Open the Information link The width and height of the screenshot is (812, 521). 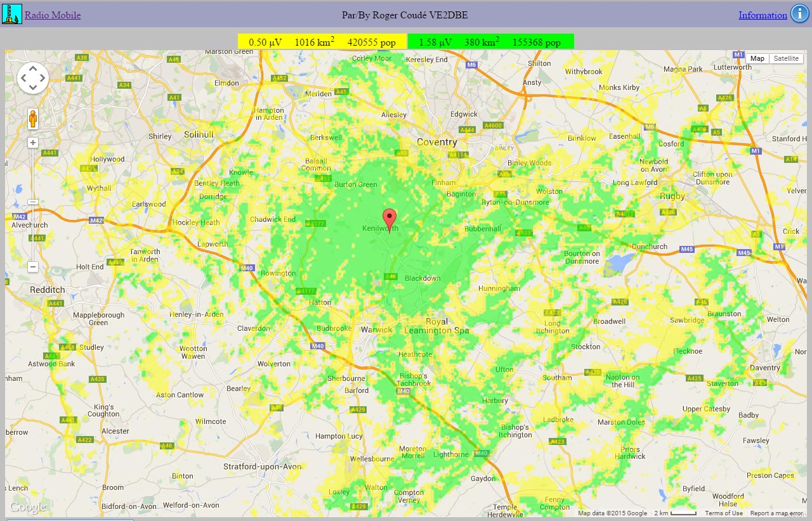pyautogui.click(x=763, y=15)
